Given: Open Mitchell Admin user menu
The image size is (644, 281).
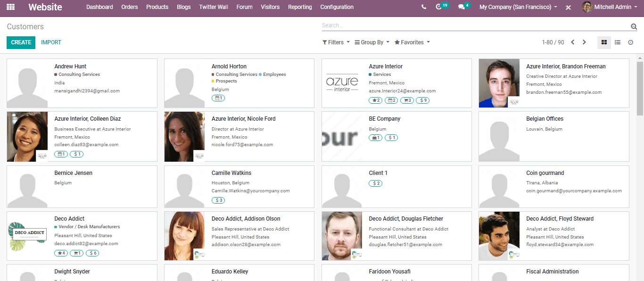Looking at the screenshot, I should (x=610, y=7).
